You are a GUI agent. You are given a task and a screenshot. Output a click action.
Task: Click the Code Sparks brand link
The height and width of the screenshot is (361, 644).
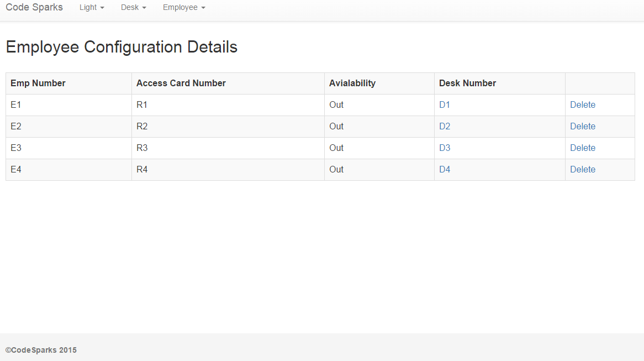(34, 8)
